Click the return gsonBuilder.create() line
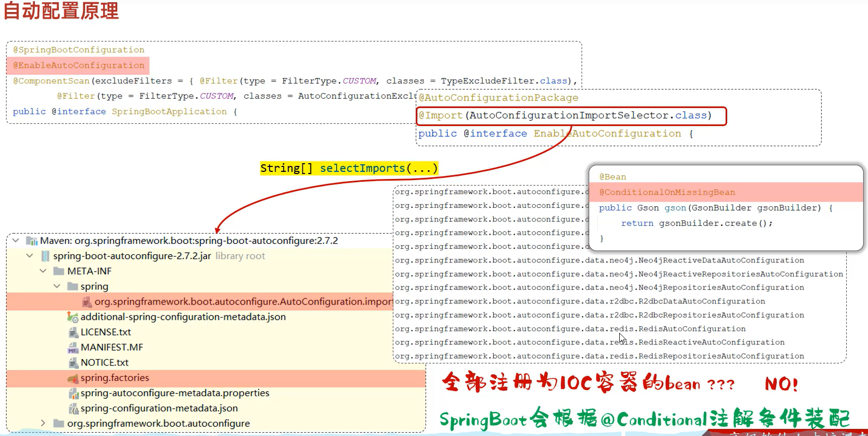 tap(697, 223)
